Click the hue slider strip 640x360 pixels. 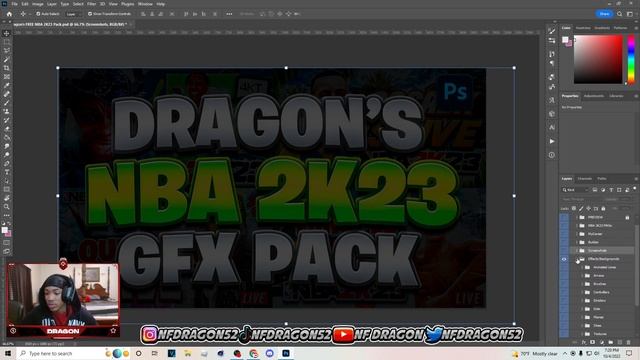click(x=631, y=60)
